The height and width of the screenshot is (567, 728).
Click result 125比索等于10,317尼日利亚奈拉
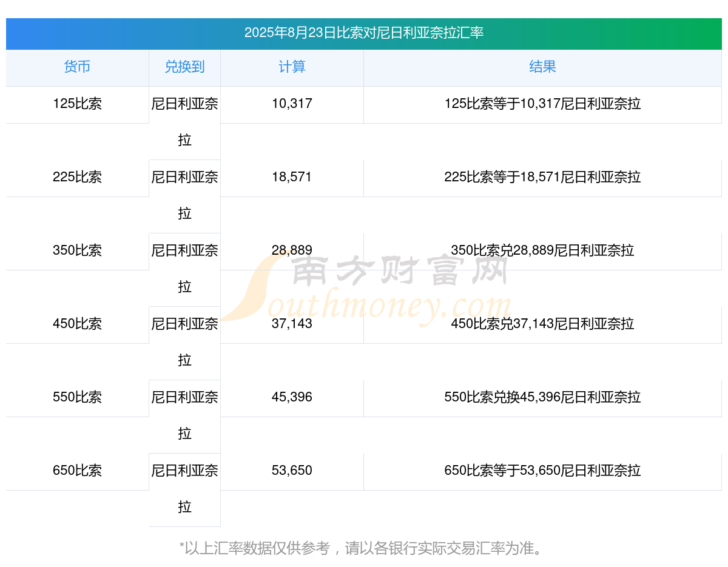tap(542, 104)
